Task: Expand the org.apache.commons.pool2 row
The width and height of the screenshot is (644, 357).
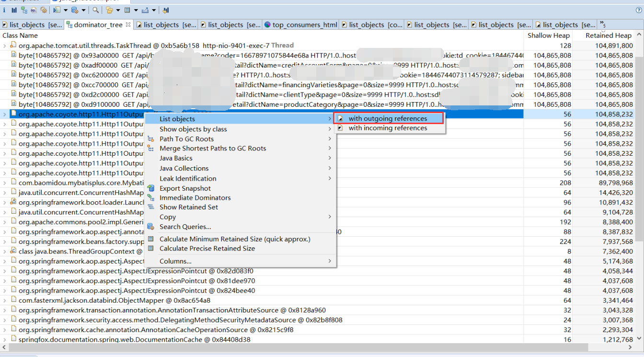Action: 5,222
